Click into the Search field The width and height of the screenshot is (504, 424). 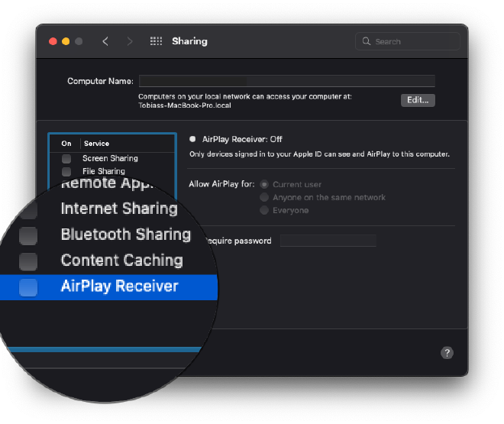[x=414, y=41]
